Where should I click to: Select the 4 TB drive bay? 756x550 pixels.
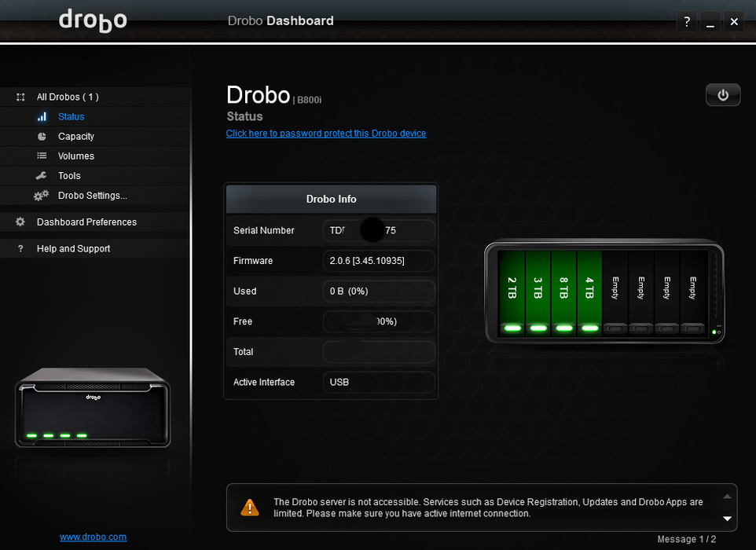point(589,292)
